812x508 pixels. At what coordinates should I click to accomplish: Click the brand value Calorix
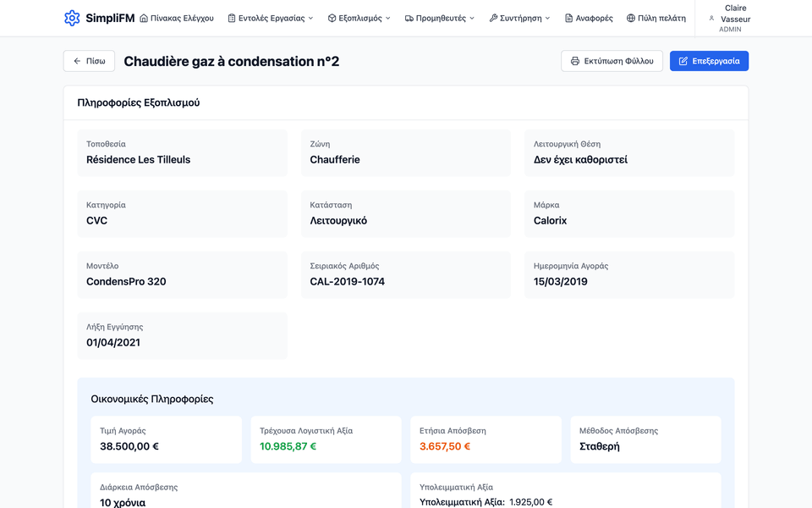coord(550,221)
